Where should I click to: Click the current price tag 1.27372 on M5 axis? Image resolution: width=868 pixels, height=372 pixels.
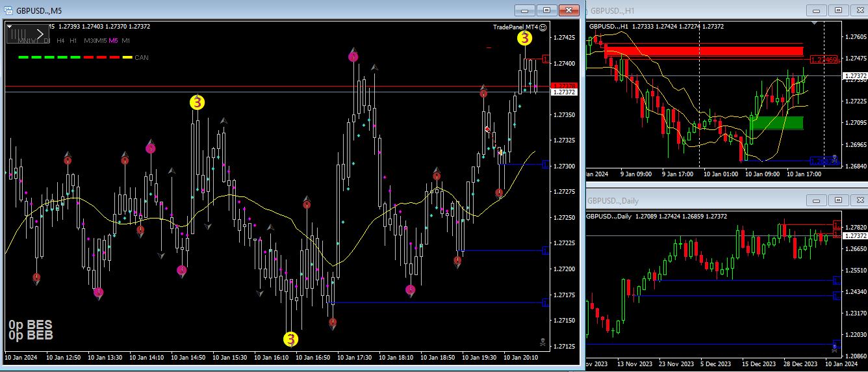pyautogui.click(x=564, y=92)
